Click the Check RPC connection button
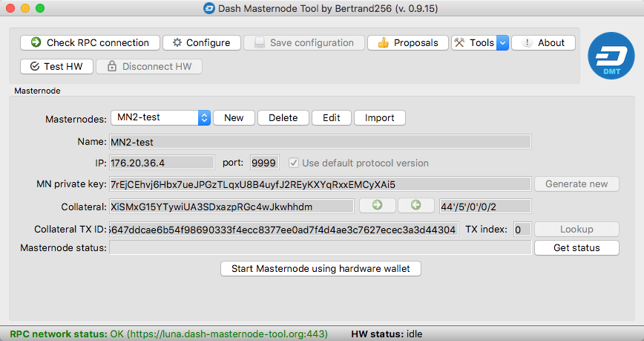644x341 pixels. [x=90, y=43]
